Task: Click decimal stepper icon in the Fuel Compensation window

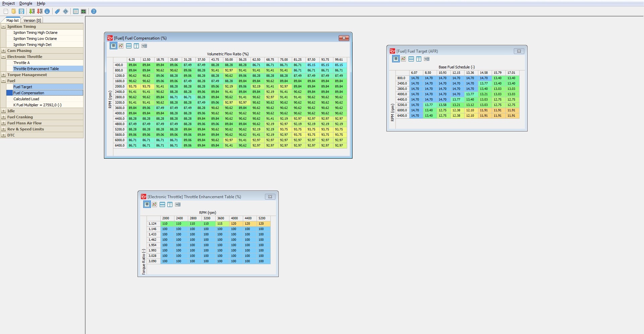Action: 144,46
